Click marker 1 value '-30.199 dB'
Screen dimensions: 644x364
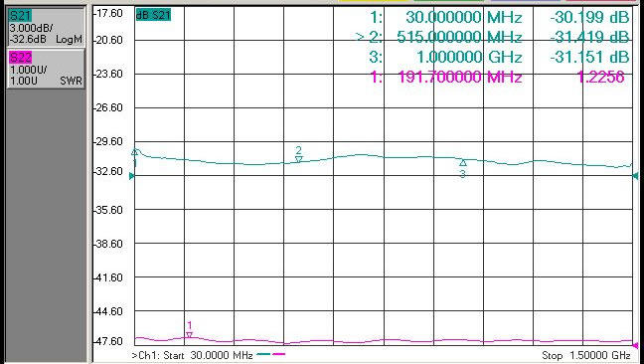tap(589, 17)
